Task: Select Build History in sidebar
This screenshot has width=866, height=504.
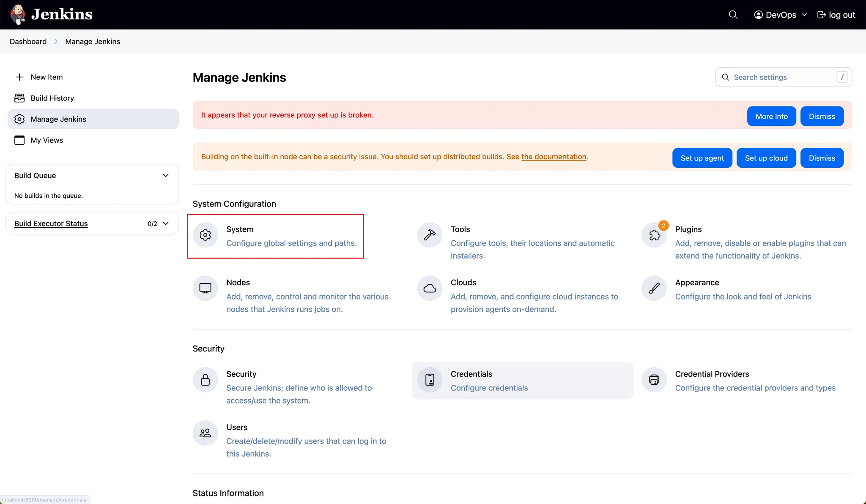Action: coord(52,98)
